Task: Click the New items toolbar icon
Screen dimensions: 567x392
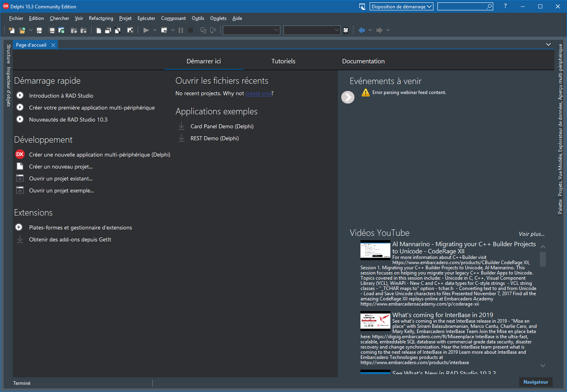Action: 12,30
